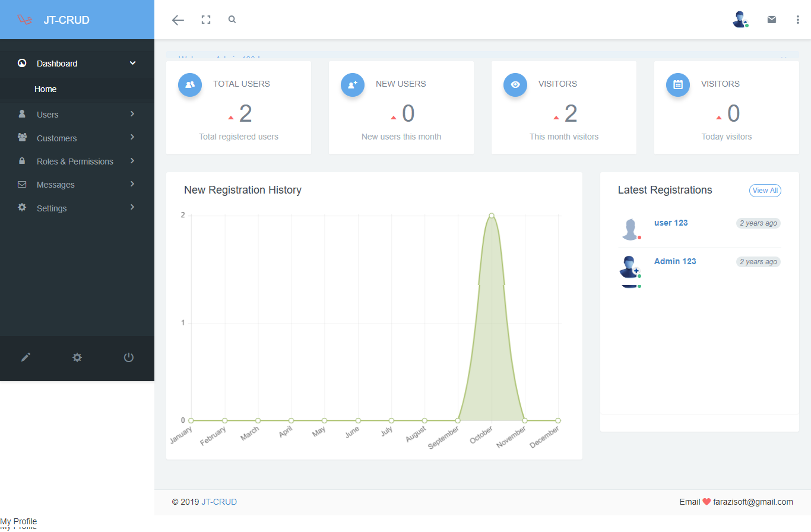This screenshot has height=532, width=811.
Task: Click the January data point on chart
Action: pyautogui.click(x=191, y=420)
